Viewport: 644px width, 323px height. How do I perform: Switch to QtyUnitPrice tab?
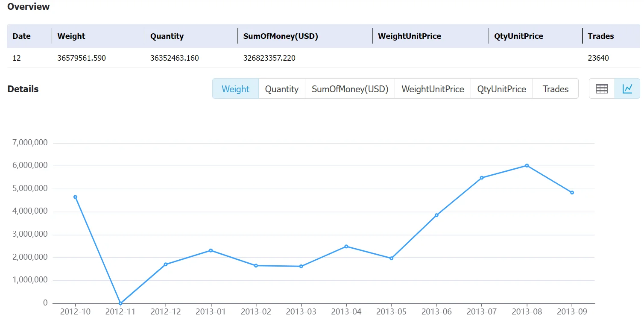point(502,89)
